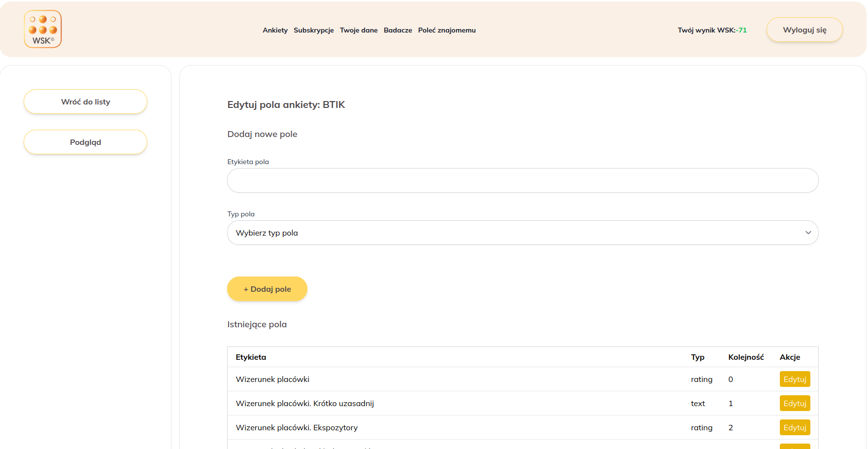Click the dropdown chevron arrow in Typ pola
This screenshot has height=449, width=868.
pos(808,233)
